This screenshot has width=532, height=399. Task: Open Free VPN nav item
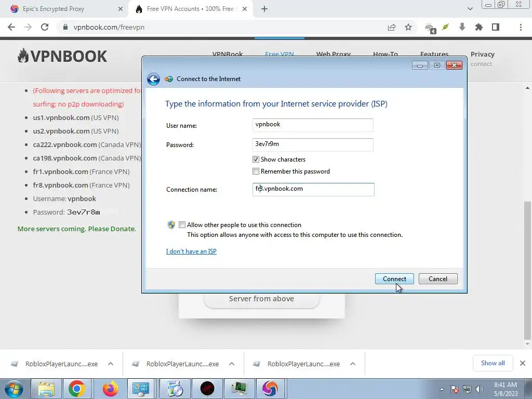(279, 54)
